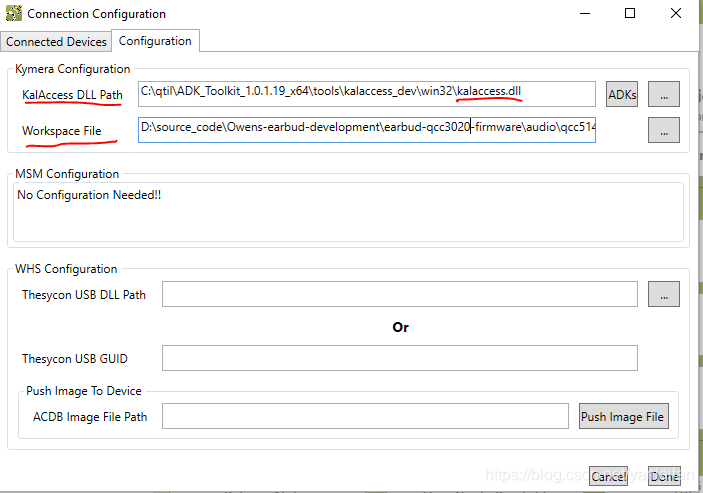Click the Connection Configuration app icon

tap(13, 13)
